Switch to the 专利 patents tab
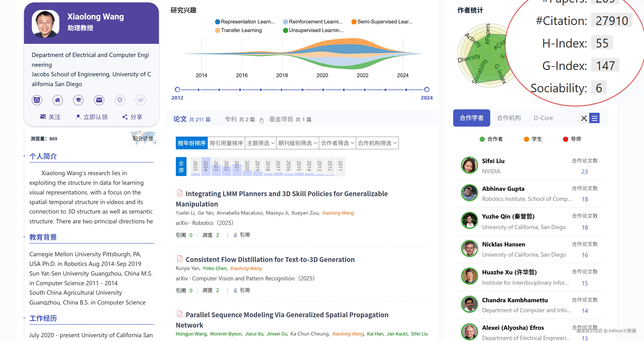This screenshot has width=644, height=341. pos(239,119)
